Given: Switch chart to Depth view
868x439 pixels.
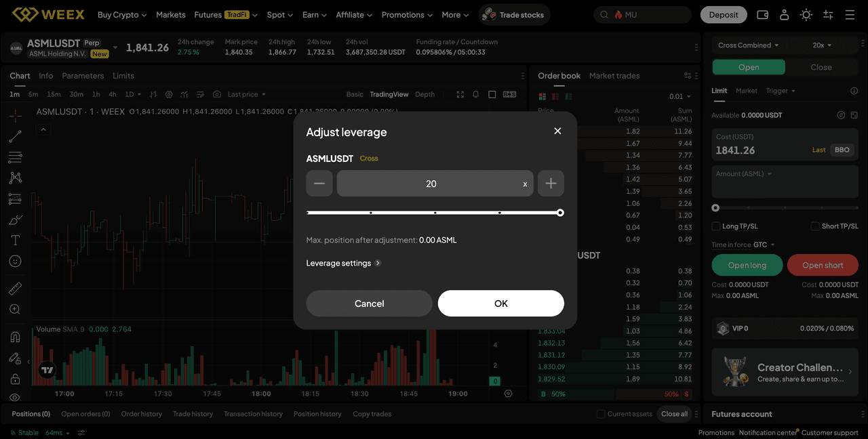Looking at the screenshot, I should [425, 94].
